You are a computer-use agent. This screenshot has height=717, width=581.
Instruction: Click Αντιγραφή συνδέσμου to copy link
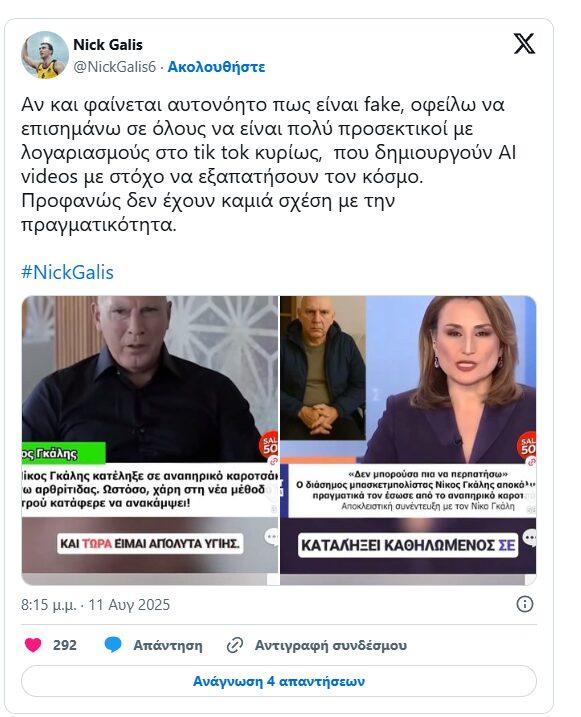click(330, 645)
